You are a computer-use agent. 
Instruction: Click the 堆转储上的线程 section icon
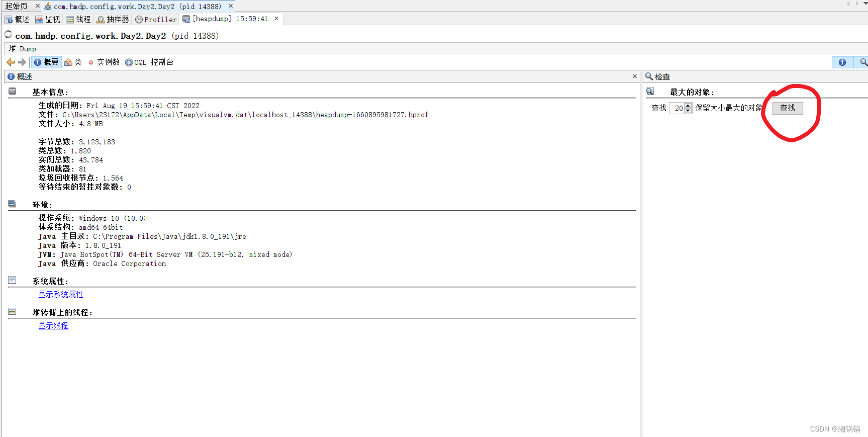[x=12, y=312]
